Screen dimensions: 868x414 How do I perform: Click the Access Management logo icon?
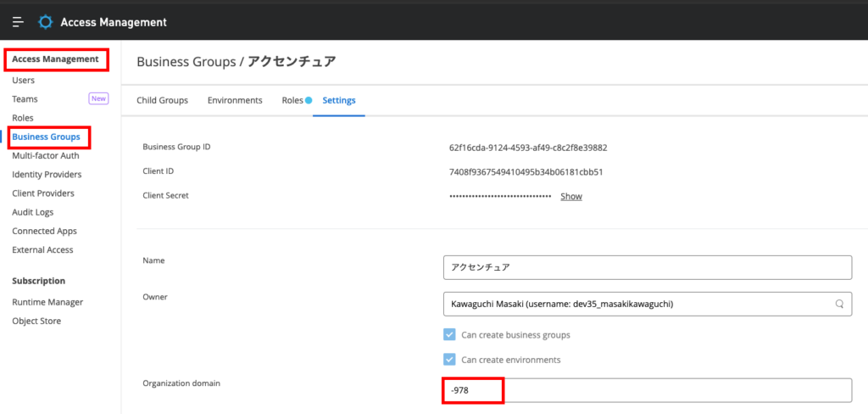46,22
